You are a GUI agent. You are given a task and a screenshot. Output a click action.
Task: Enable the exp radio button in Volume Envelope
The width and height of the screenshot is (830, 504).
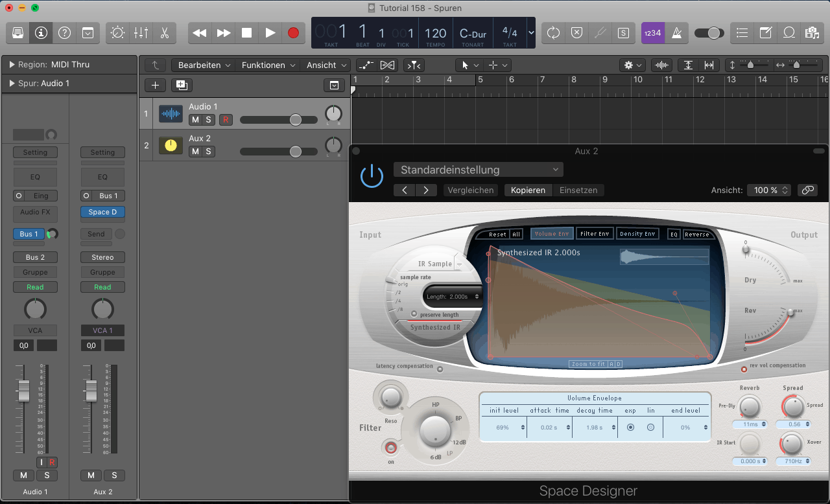(x=630, y=428)
